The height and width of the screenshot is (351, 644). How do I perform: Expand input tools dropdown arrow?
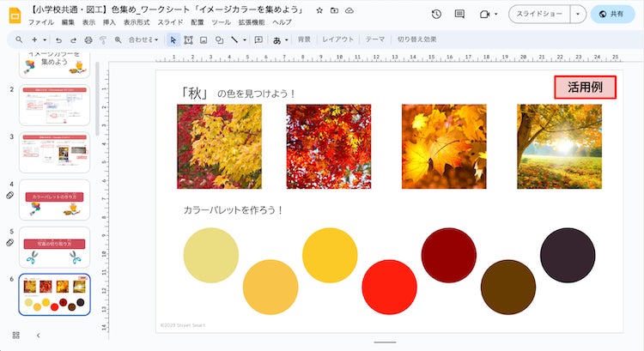(x=286, y=39)
